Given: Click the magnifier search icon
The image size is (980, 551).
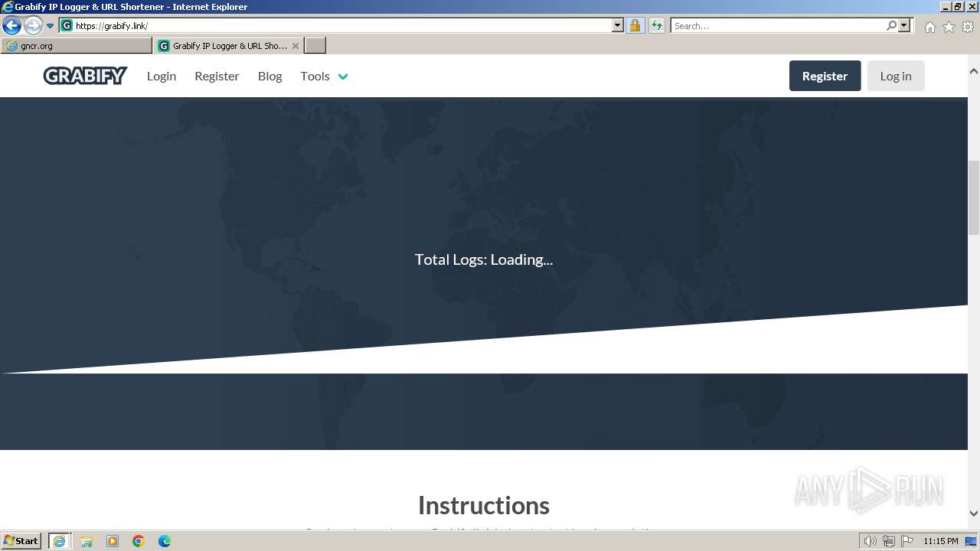Looking at the screenshot, I should 891,25.
